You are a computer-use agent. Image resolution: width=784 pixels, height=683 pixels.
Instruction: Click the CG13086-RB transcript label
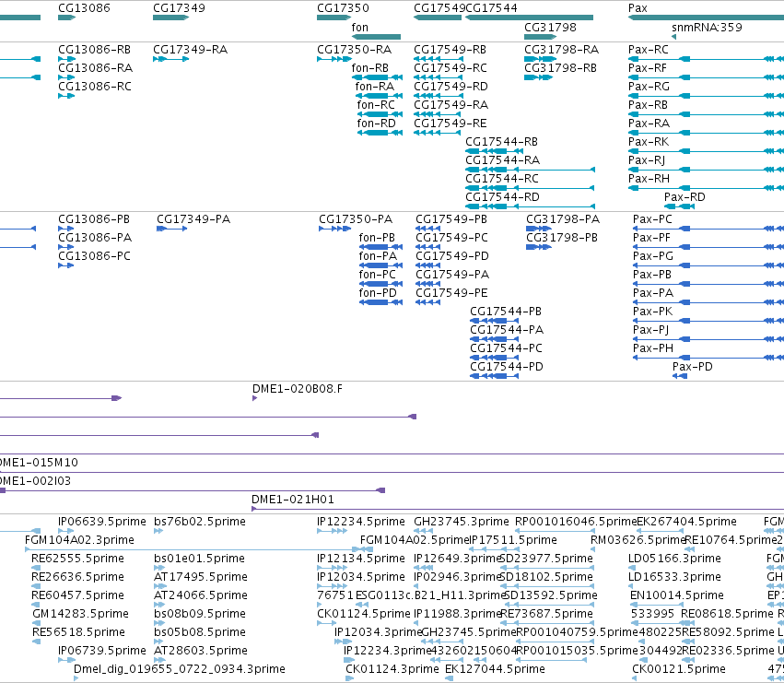point(95,50)
